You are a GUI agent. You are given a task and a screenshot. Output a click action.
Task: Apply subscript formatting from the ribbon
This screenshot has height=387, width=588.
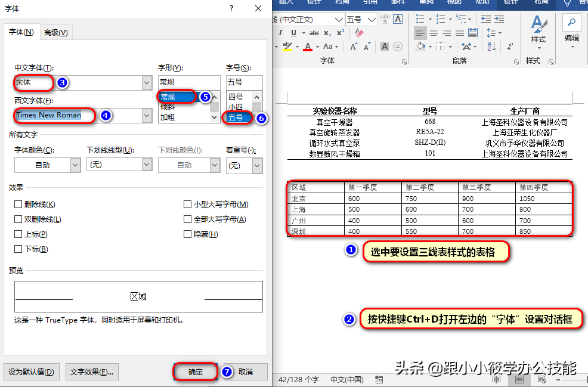point(327,33)
